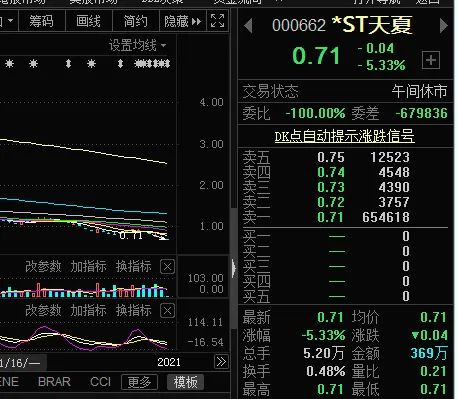458x399 pixels.
Task: Click 卖一 price 0.71 in the order book
Action: tap(330, 217)
